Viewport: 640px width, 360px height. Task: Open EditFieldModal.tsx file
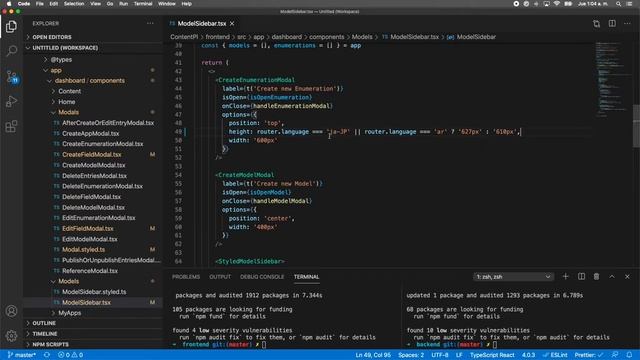88,229
